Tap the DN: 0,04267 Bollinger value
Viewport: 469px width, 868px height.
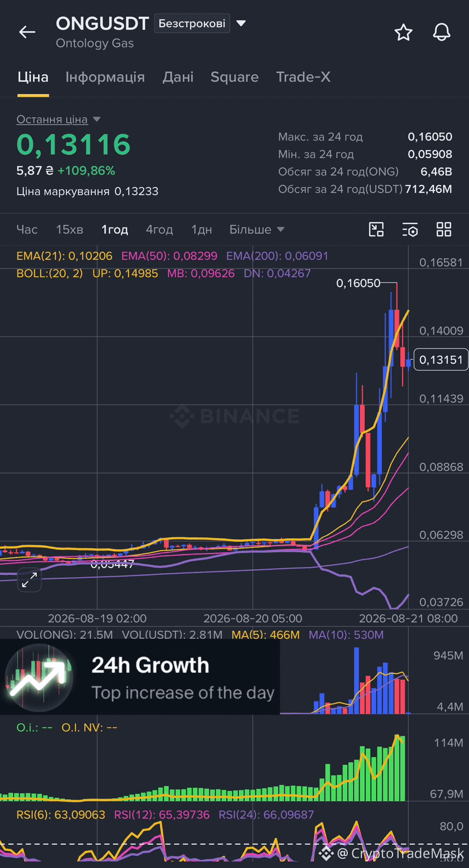click(x=277, y=273)
